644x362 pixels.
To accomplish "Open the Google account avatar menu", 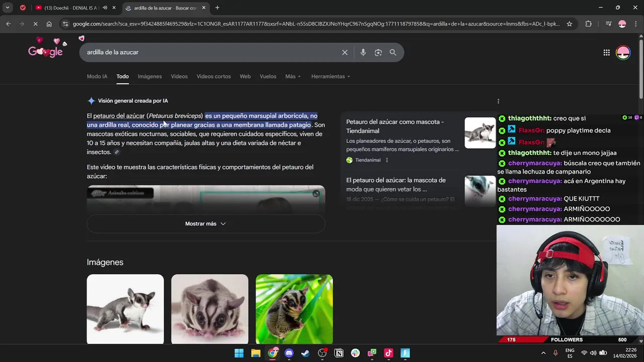I will coord(623,52).
